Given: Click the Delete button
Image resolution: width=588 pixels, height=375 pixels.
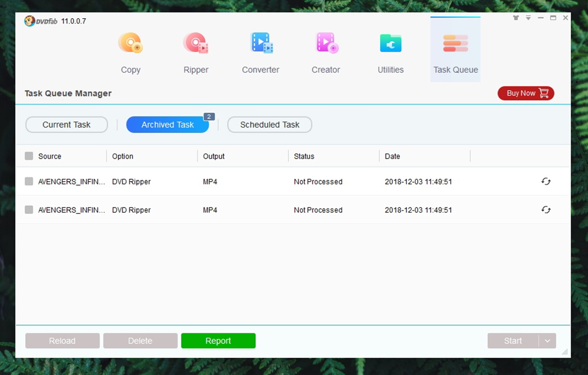Looking at the screenshot, I should [x=141, y=341].
